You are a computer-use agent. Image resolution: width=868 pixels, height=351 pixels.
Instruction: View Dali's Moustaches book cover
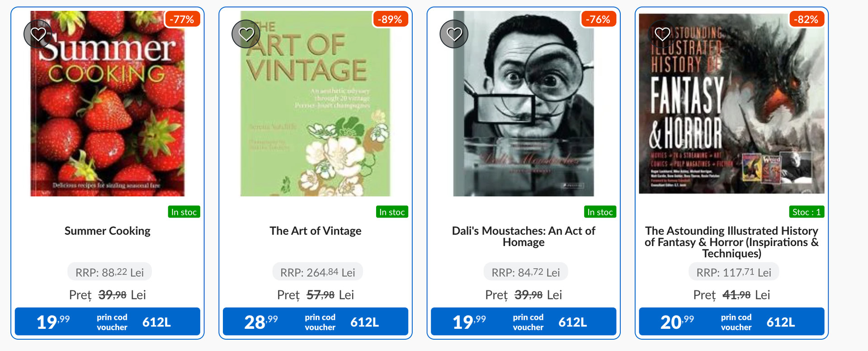tap(524, 113)
